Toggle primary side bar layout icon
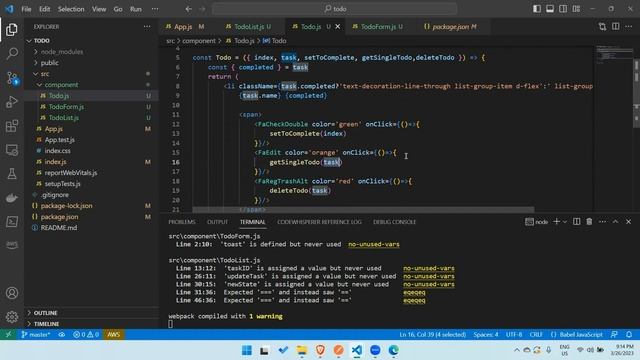Viewport: 640px width, 360px height. pyautogui.click(x=537, y=9)
